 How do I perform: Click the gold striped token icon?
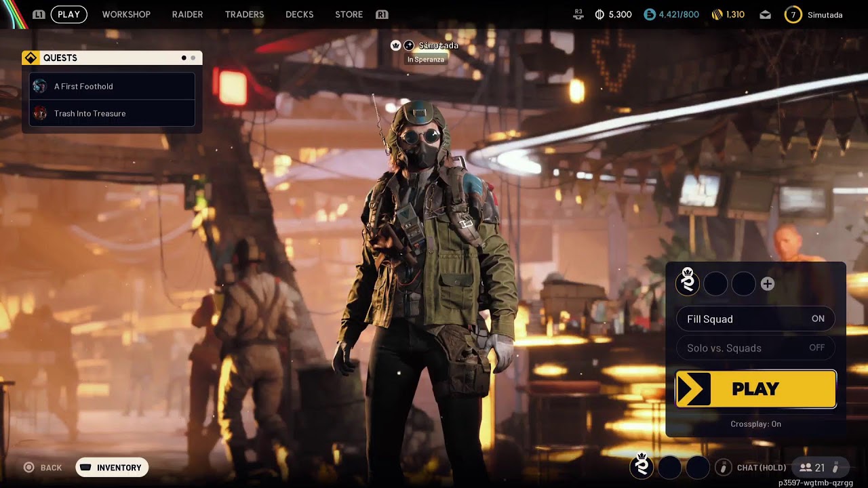[717, 14]
